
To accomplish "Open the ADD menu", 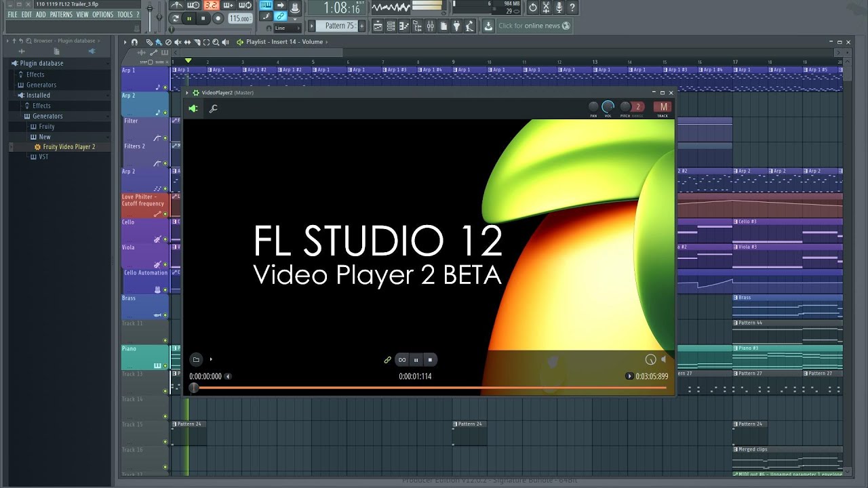I will (x=41, y=14).
